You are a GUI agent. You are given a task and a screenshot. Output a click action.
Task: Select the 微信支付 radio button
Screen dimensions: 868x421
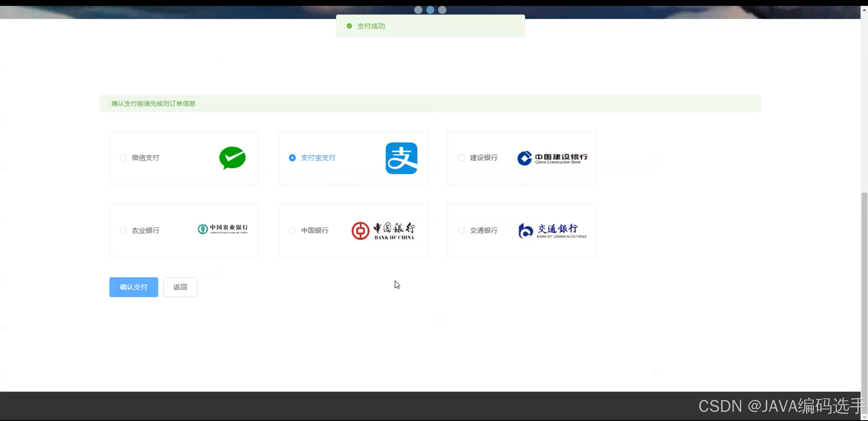coord(123,157)
